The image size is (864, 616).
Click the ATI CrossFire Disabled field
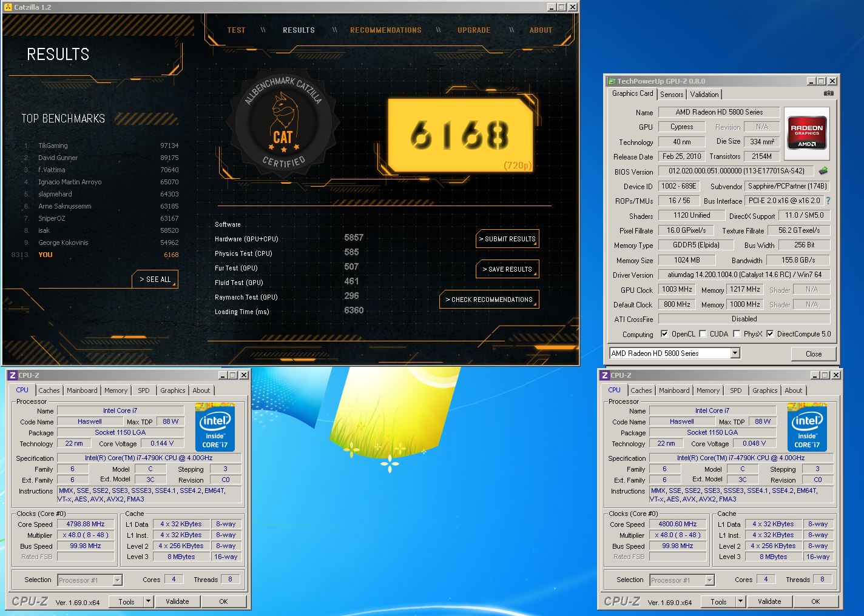point(744,319)
